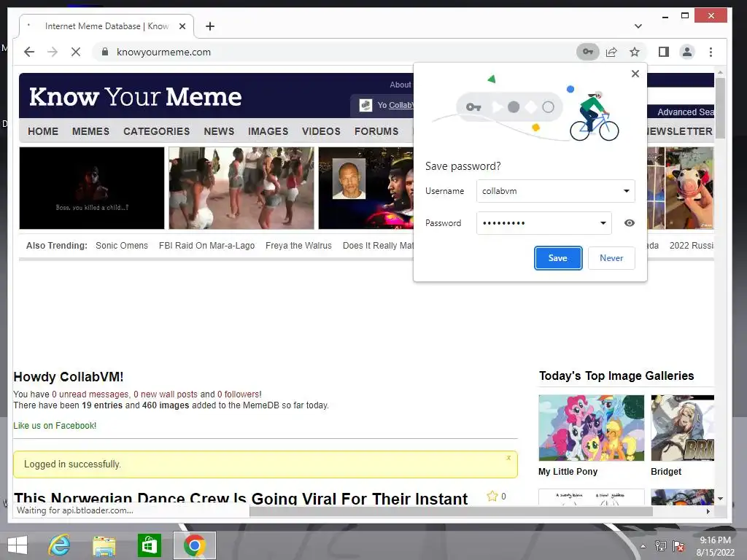Stop page loading with the X button
The height and width of the screenshot is (560, 747).
[x=76, y=52]
